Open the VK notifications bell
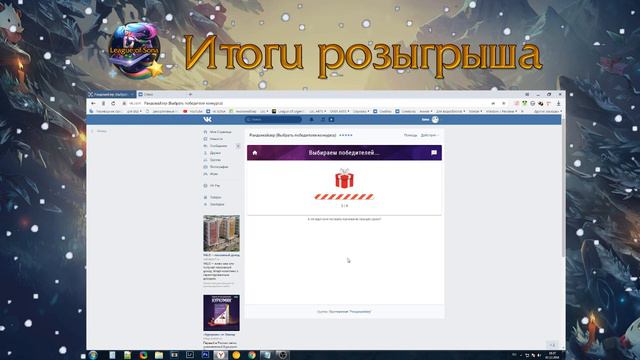 pyautogui.click(x=312, y=120)
